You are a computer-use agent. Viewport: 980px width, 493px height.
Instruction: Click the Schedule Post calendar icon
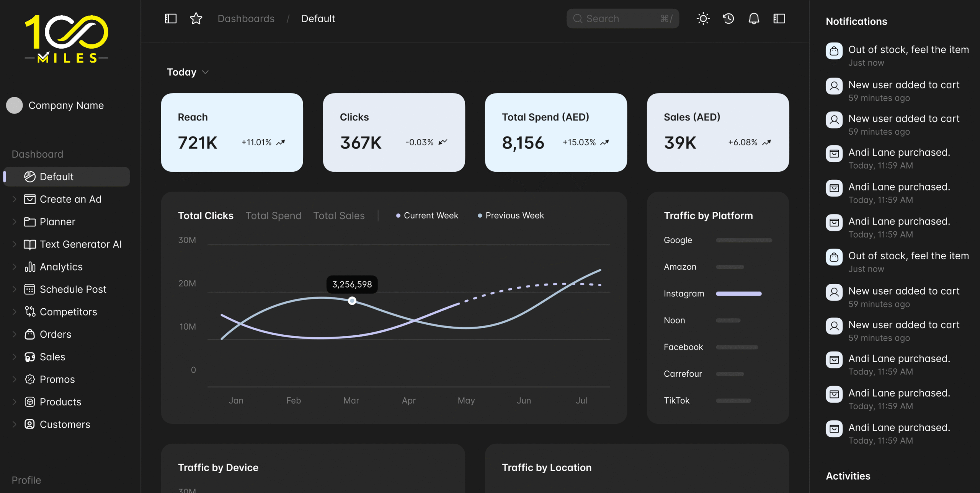point(30,289)
